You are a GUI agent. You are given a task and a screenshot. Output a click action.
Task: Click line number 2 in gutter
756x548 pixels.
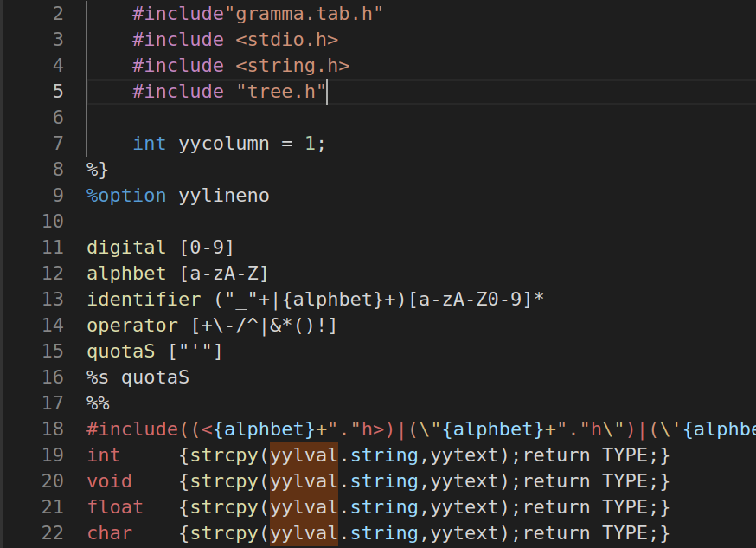point(58,14)
